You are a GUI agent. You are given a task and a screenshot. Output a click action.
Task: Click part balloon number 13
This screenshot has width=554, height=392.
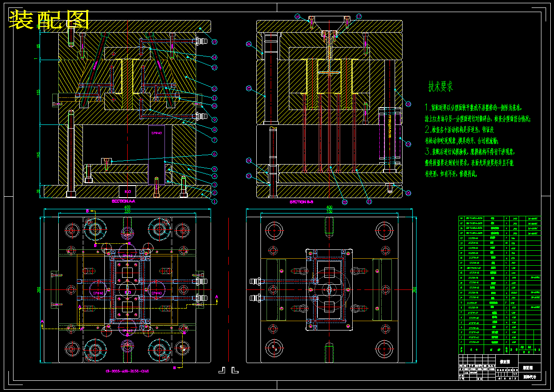[214, 68]
